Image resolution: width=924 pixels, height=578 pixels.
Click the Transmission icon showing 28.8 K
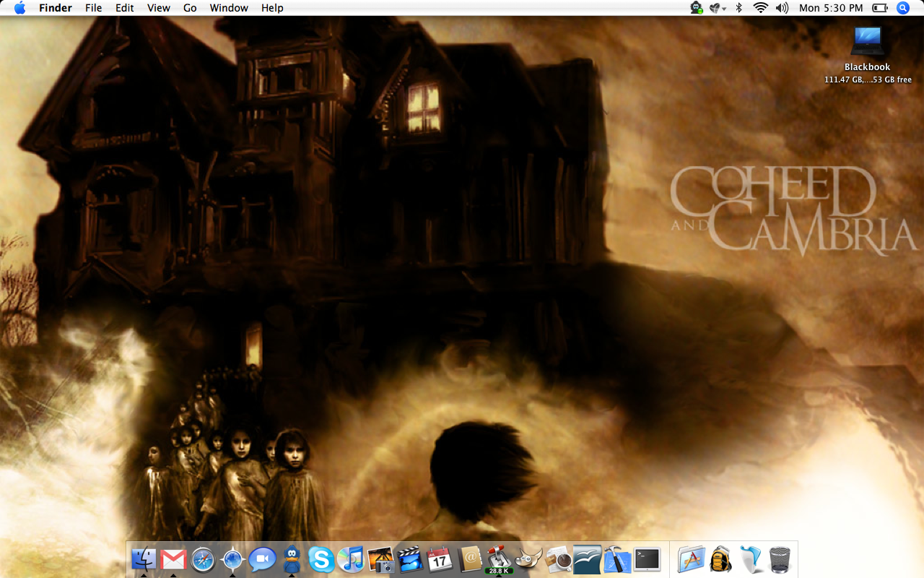[498, 559]
